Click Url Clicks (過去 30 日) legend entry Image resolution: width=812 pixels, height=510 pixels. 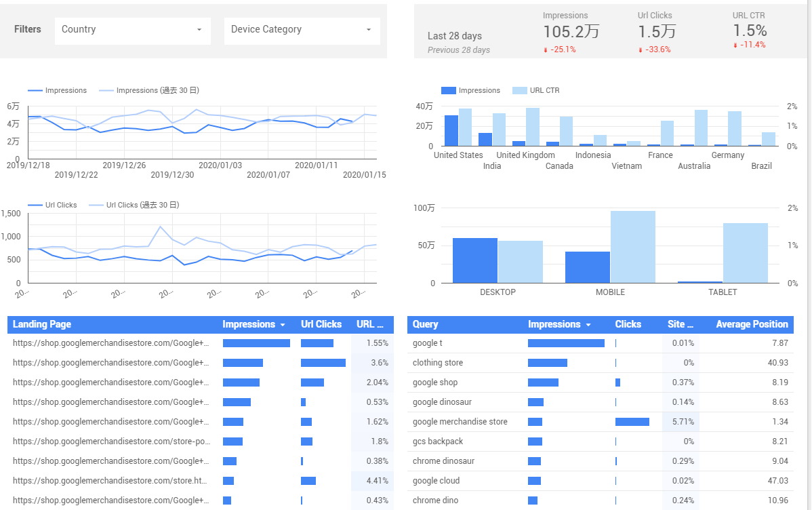pyautogui.click(x=134, y=205)
